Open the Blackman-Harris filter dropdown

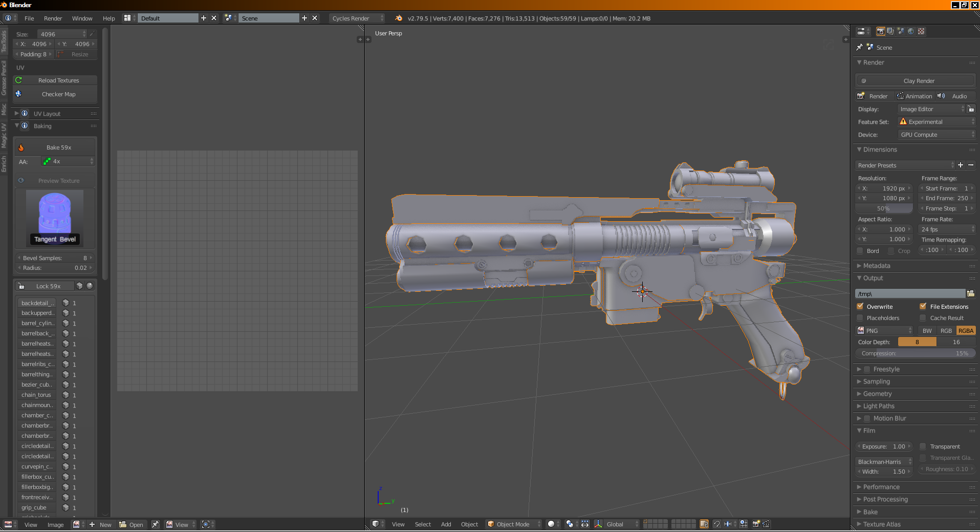pyautogui.click(x=884, y=461)
